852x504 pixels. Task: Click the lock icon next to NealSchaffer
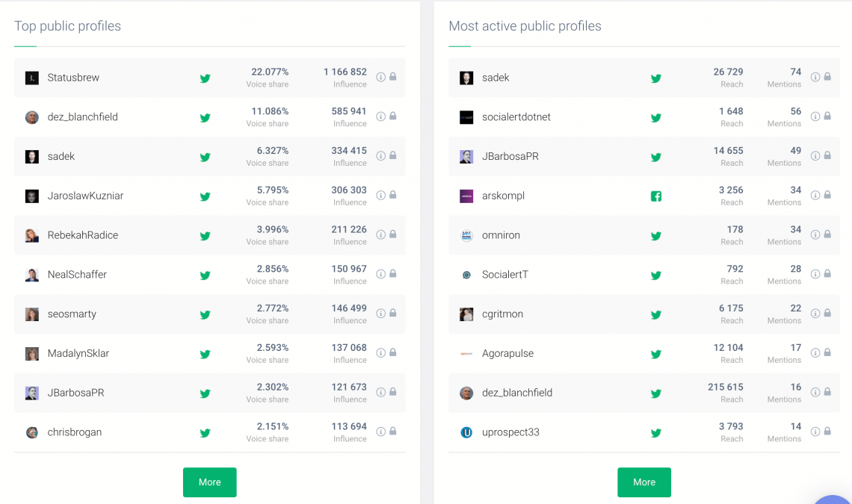pos(393,273)
